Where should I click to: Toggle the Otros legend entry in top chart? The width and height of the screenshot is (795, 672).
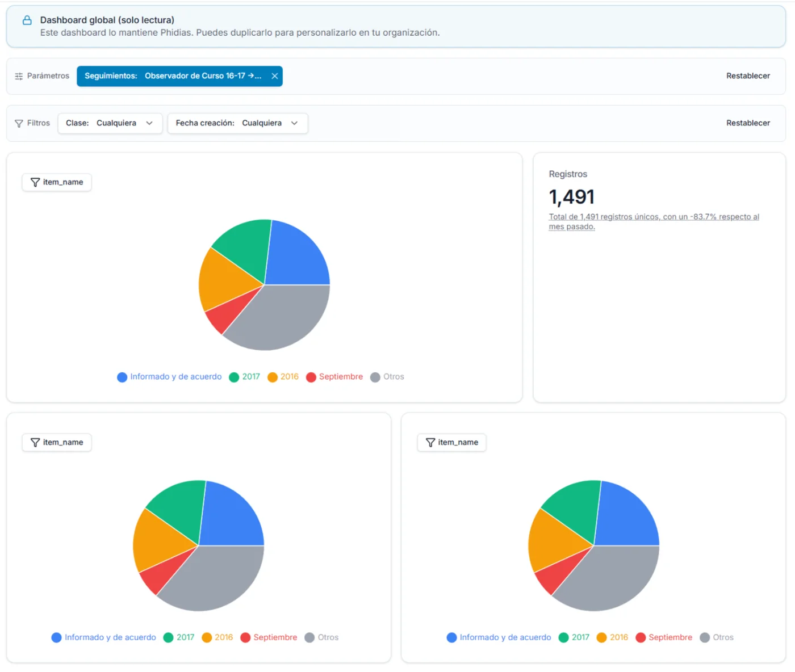[x=387, y=377]
